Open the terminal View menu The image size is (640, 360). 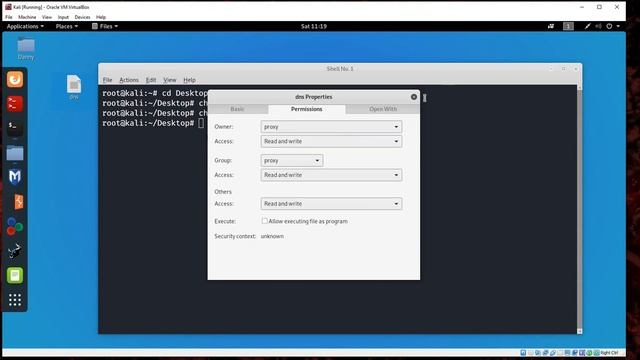pos(170,80)
